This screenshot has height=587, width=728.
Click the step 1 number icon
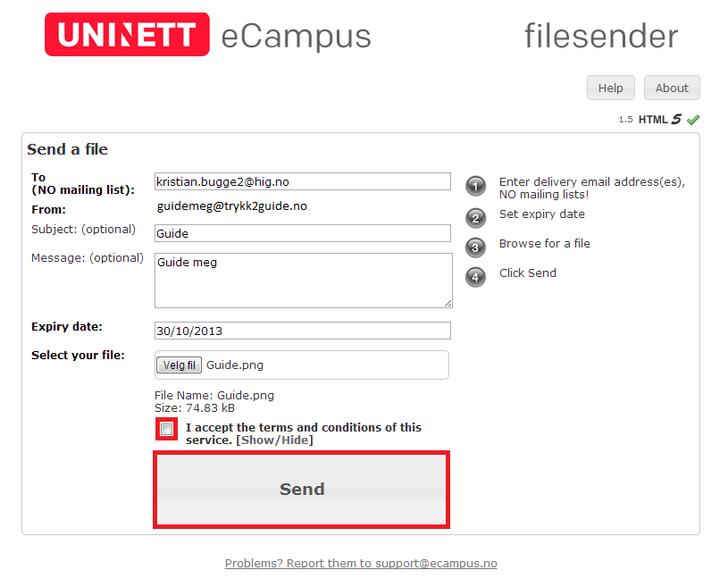[475, 186]
